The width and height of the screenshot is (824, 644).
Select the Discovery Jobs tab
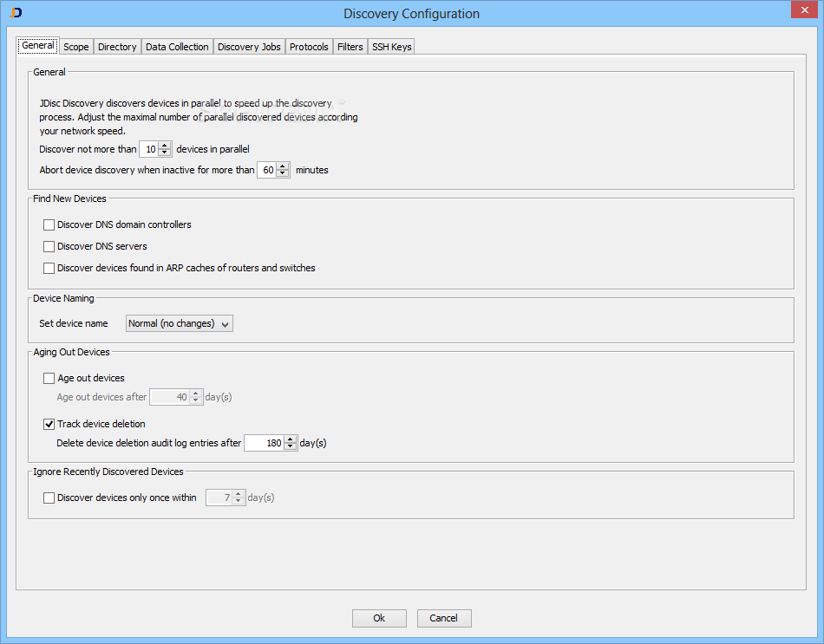tap(249, 47)
